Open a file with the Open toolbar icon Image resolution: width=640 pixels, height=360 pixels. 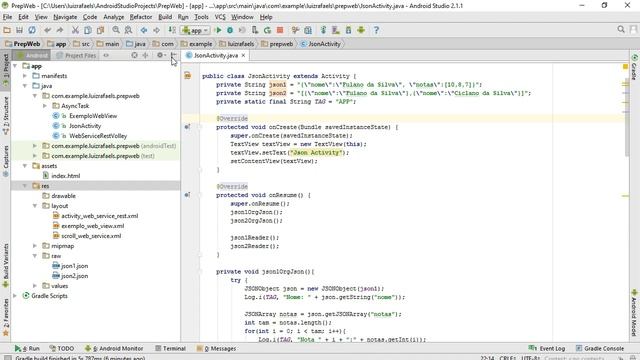point(7,30)
